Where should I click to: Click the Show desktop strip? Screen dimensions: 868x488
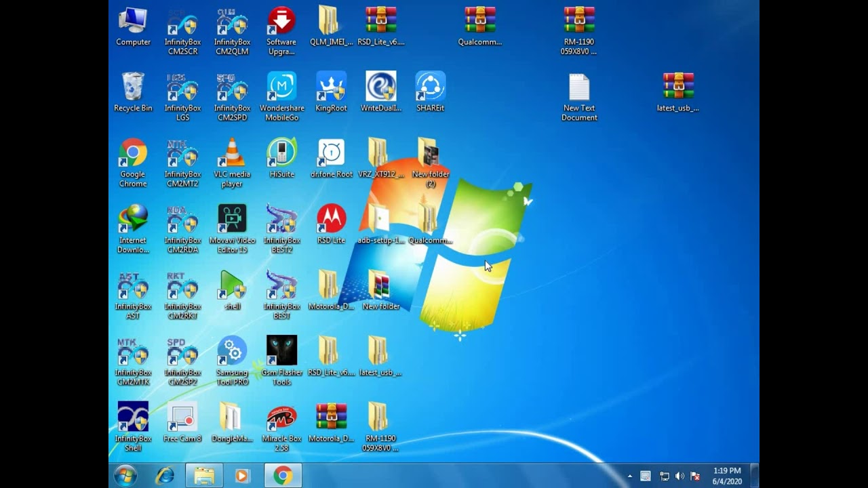click(x=755, y=476)
